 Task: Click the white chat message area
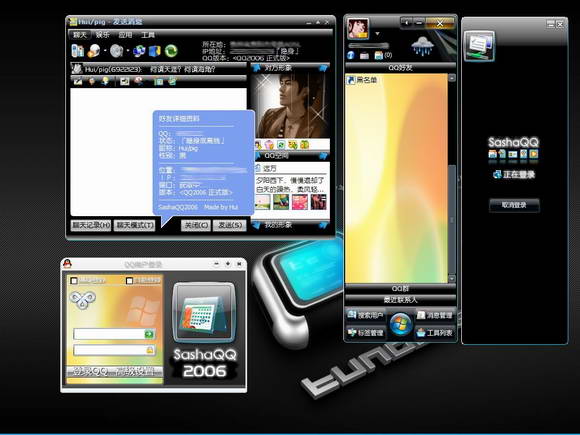[159, 152]
